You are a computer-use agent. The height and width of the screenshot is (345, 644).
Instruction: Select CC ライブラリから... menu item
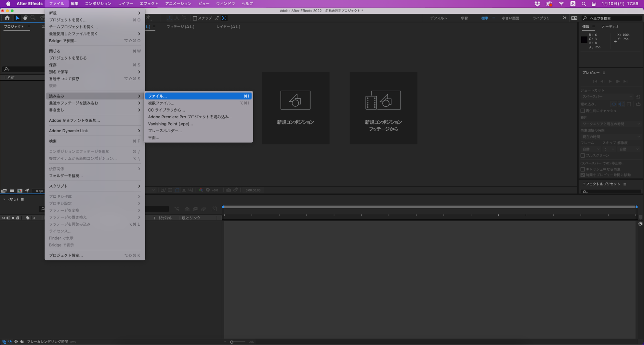pos(198,110)
